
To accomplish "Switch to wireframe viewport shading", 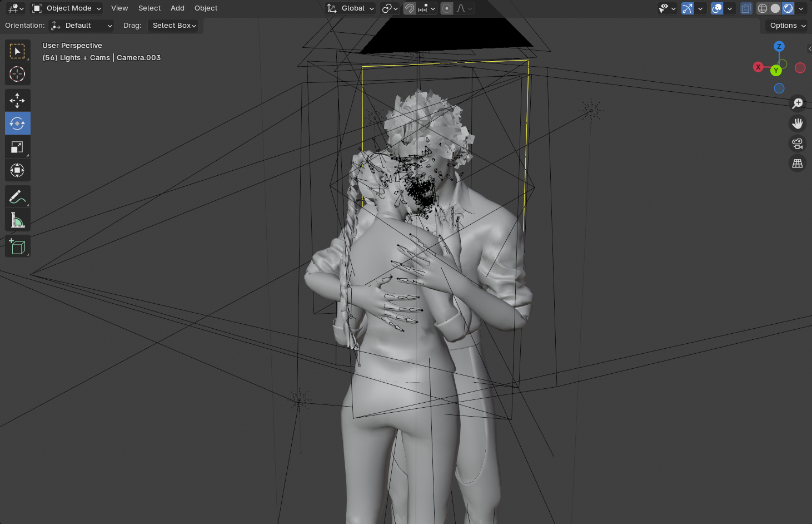I will coord(763,8).
